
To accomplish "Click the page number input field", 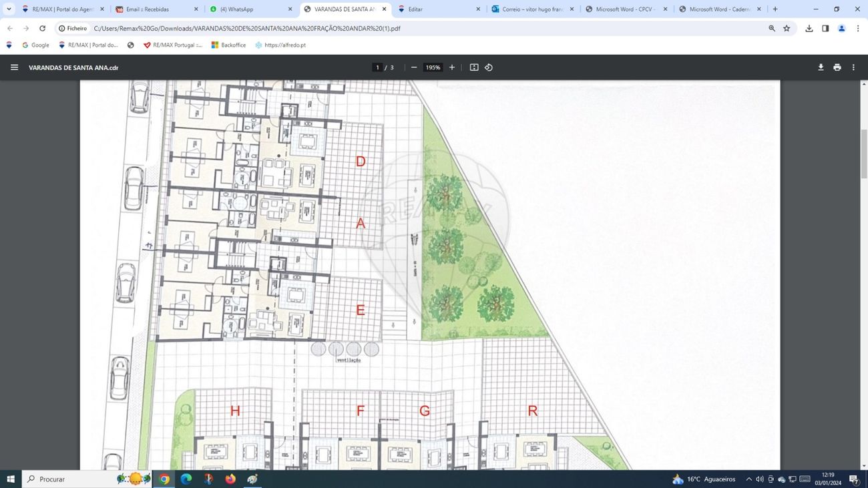I will point(377,67).
